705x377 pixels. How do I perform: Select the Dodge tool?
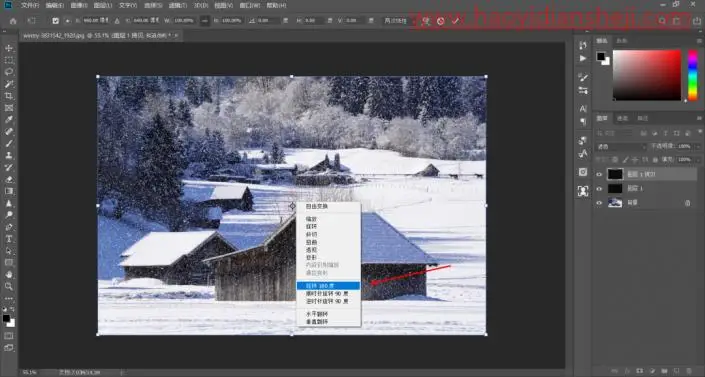[9, 215]
